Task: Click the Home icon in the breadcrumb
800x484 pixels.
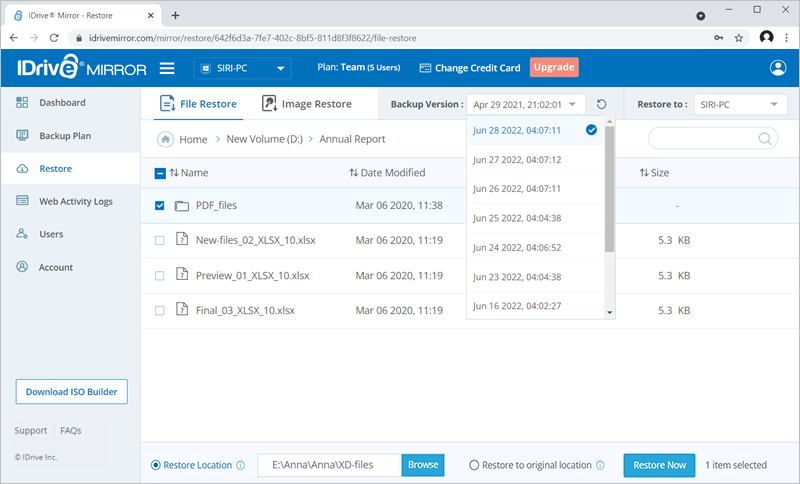Action: (166, 139)
